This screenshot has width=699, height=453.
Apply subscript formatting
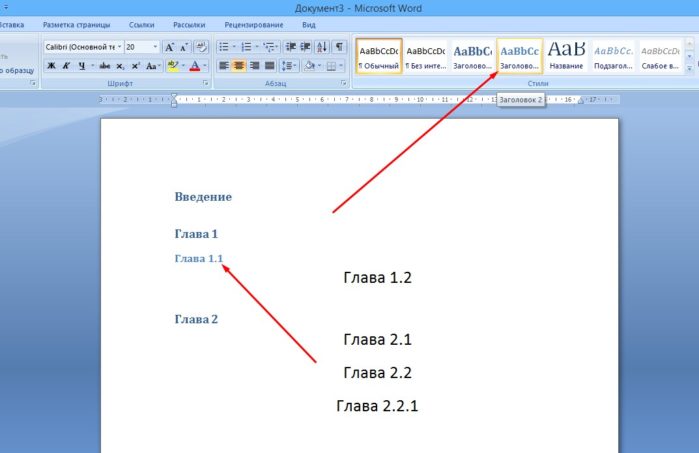120,66
